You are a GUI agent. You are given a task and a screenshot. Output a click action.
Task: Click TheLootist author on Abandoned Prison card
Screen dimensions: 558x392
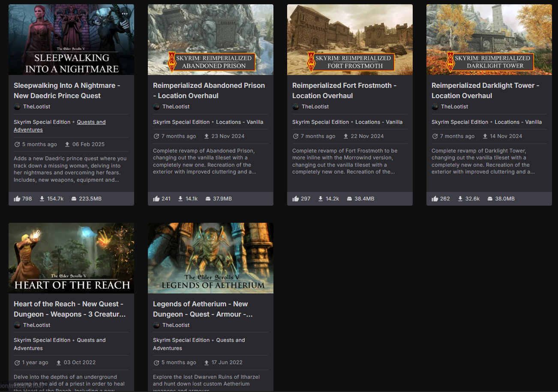176,107
